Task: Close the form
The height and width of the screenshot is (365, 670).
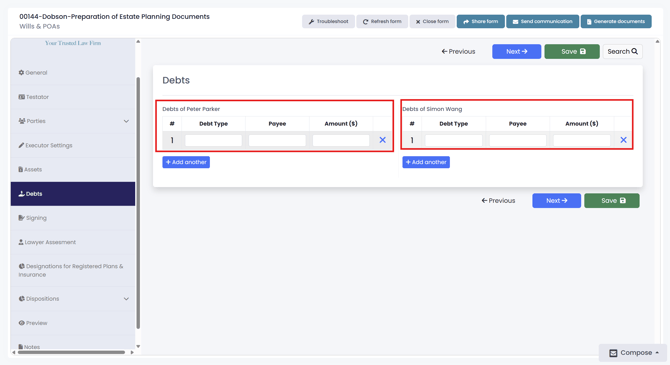Action: [x=432, y=21]
